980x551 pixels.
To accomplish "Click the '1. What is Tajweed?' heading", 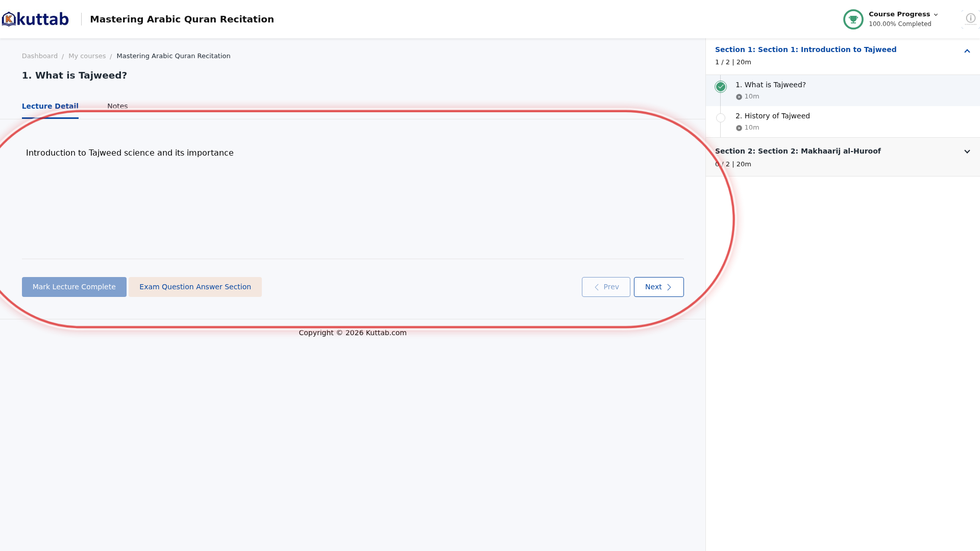I will pyautogui.click(x=75, y=76).
